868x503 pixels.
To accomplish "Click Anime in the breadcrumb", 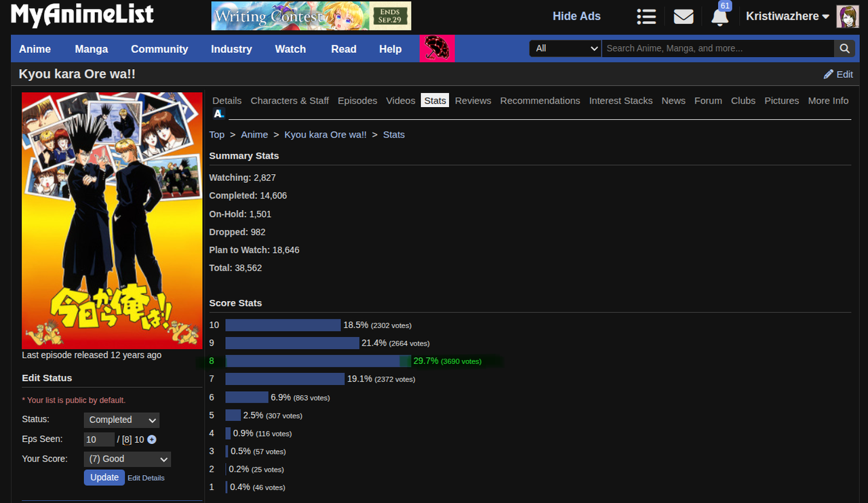I will 254,135.
